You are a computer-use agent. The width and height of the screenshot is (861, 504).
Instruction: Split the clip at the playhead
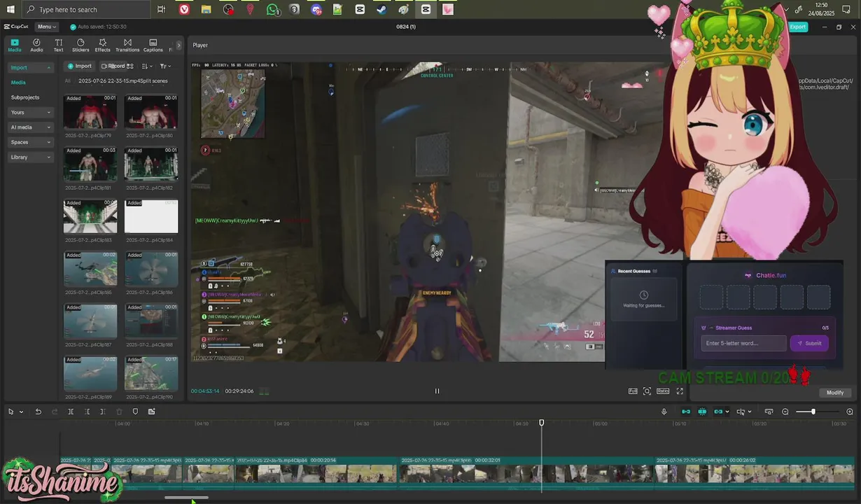[x=71, y=412]
